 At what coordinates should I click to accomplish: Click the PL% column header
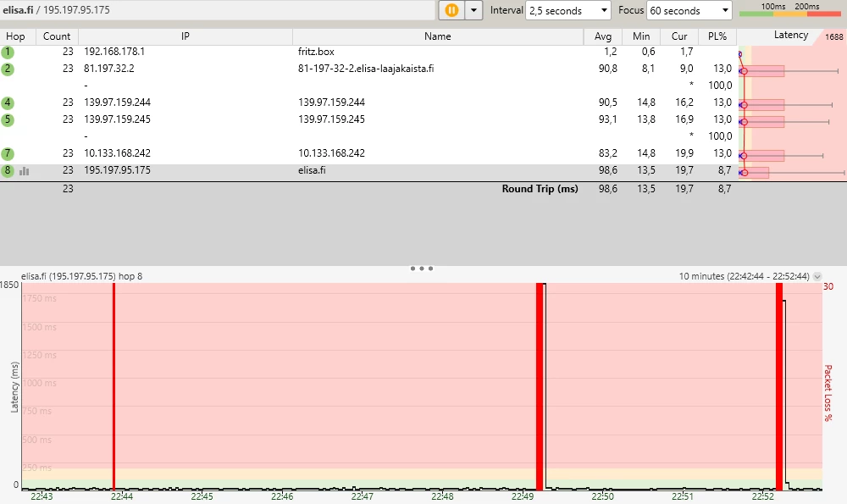point(717,36)
